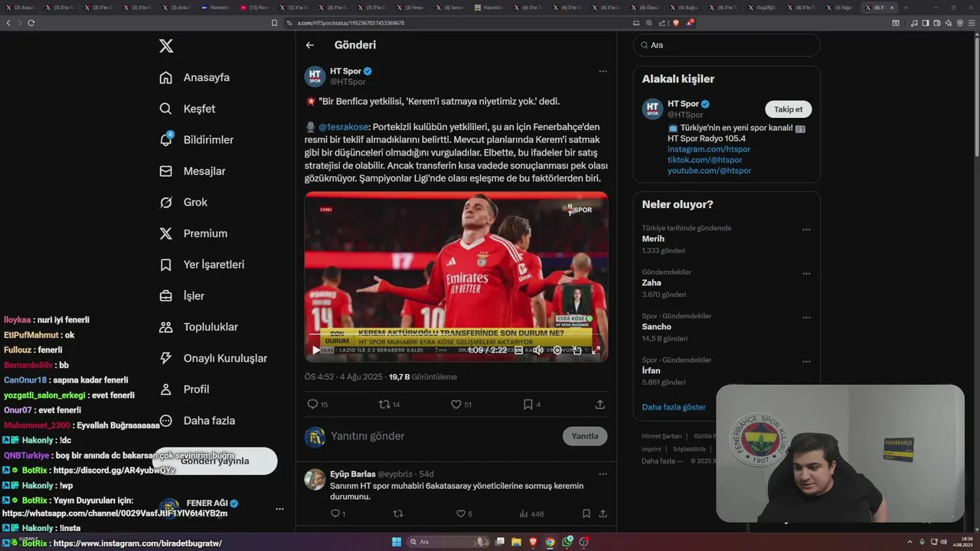Open WhatsApp from the taskbar
This screenshot has height=551, width=980.
click(x=567, y=542)
